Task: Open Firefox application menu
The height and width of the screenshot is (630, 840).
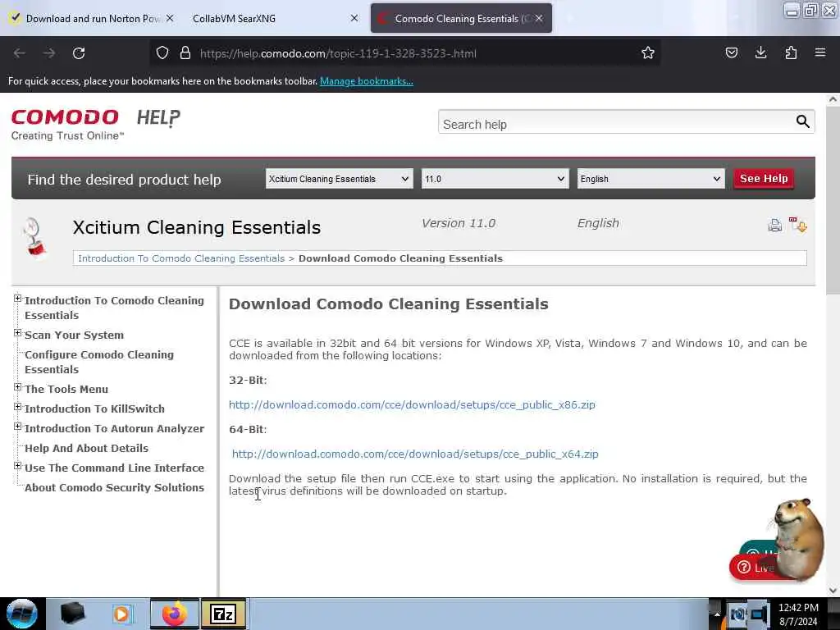Action: [820, 52]
